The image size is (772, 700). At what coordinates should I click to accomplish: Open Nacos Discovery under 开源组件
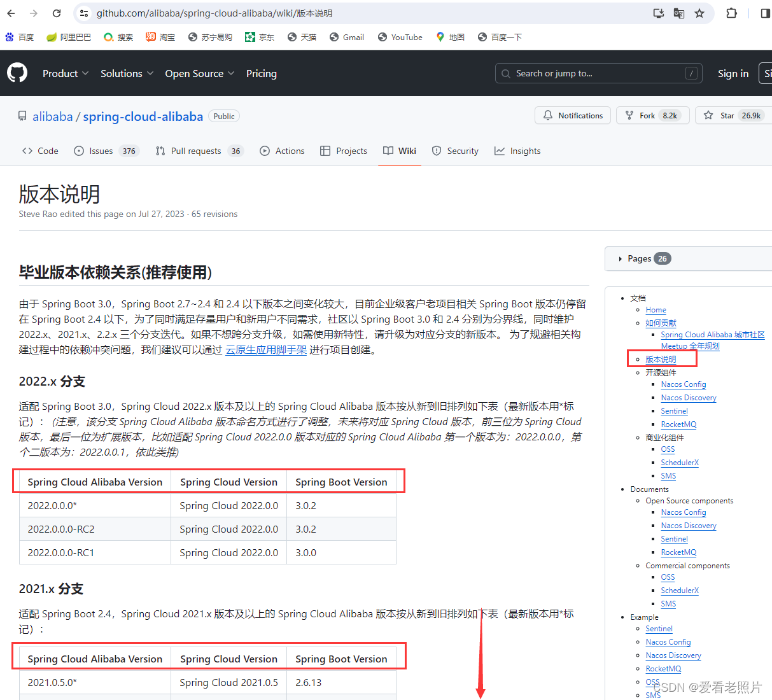[x=689, y=398]
